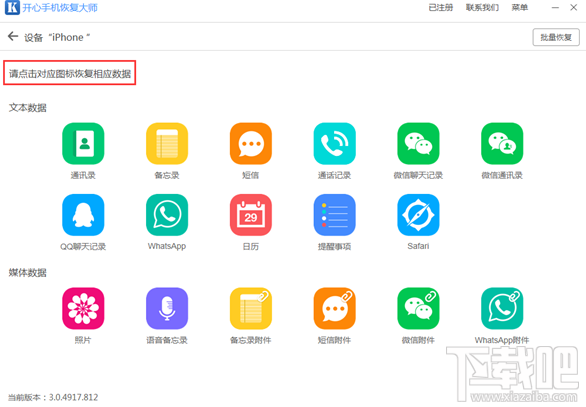
Task: Open the 菜单 menu
Action: [519, 7]
